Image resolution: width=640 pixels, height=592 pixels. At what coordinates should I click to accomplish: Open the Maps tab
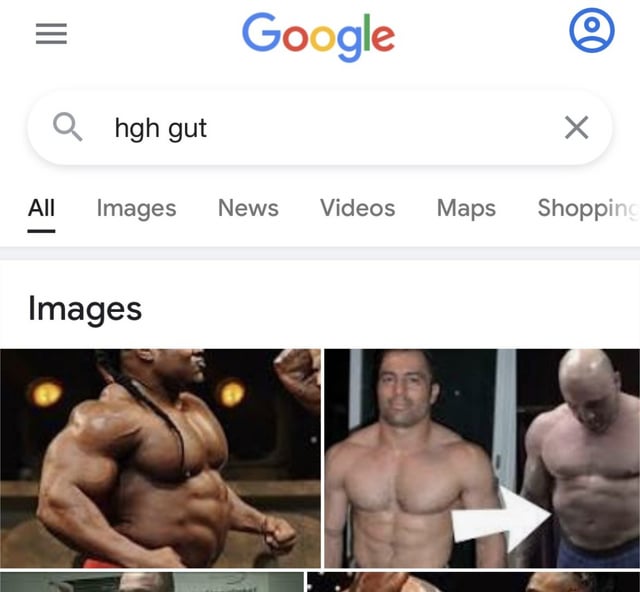click(466, 208)
